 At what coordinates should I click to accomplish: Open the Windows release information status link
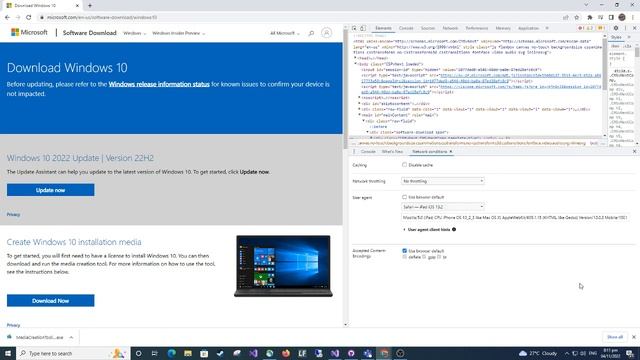point(159,84)
